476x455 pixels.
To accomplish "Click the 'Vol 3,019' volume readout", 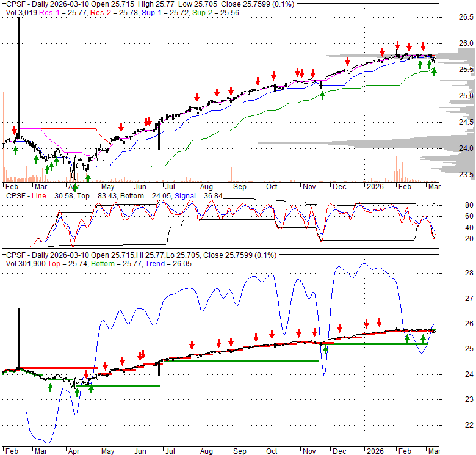I will tap(21, 13).
